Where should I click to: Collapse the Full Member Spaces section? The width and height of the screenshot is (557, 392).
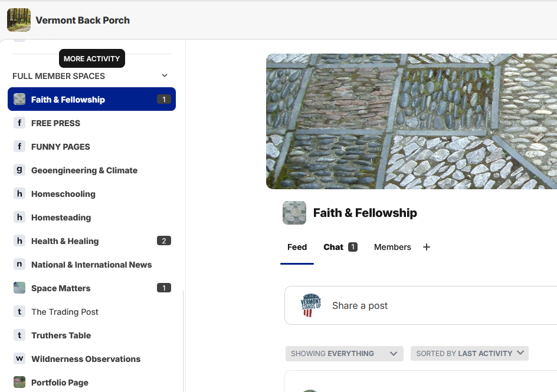pyautogui.click(x=165, y=75)
